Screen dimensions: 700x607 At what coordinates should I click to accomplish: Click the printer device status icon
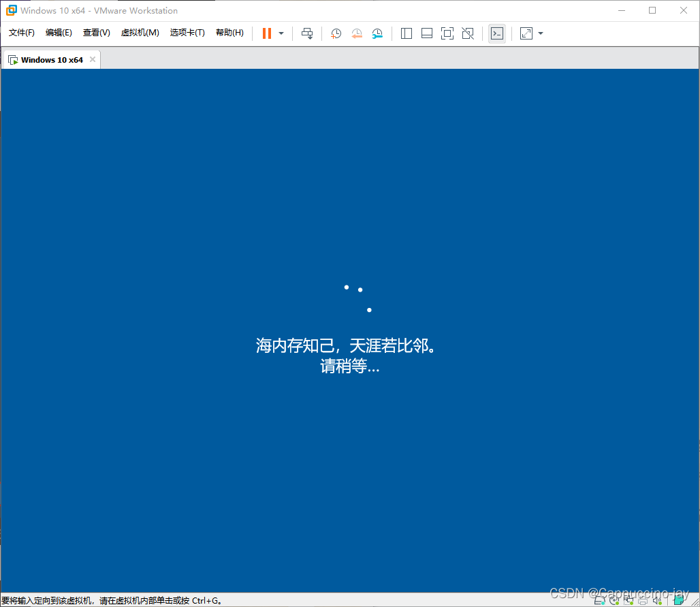[642, 601]
